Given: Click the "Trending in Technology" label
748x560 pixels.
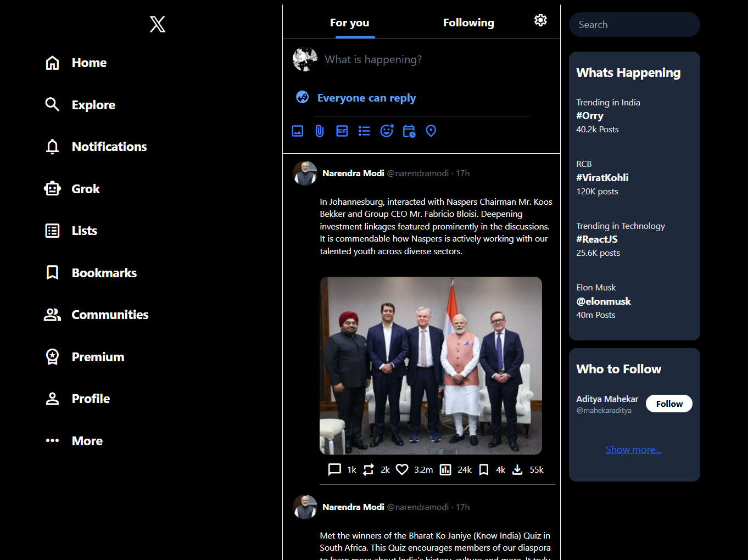Looking at the screenshot, I should (621, 226).
